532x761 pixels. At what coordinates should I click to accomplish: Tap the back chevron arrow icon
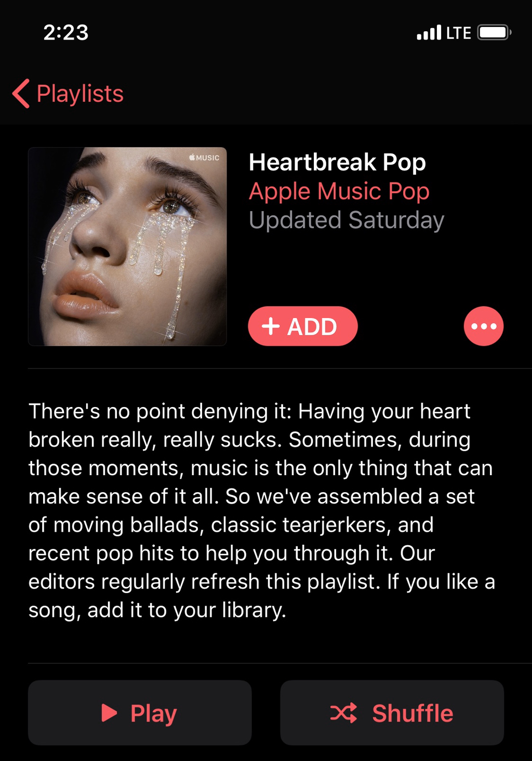coord(21,94)
